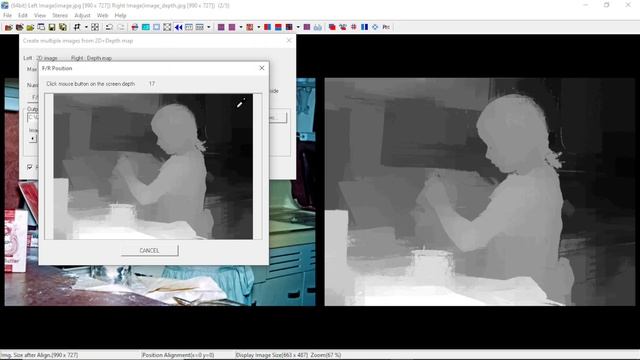Click the 'Right : Depth map' label
The image size is (640, 360).
tap(91, 58)
